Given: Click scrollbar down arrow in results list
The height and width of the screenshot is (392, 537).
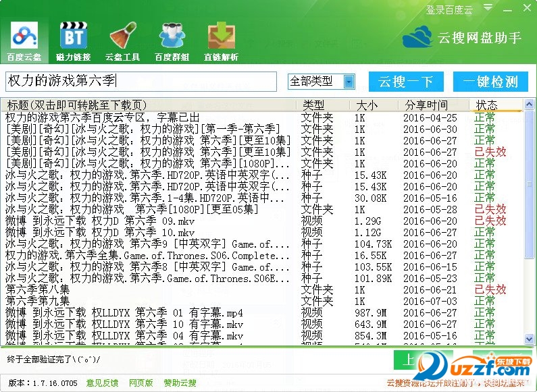Looking at the screenshot, I should (x=529, y=339).
